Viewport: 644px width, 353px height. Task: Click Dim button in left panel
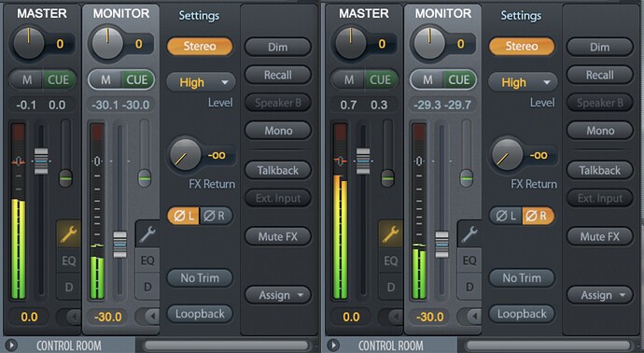pos(278,47)
